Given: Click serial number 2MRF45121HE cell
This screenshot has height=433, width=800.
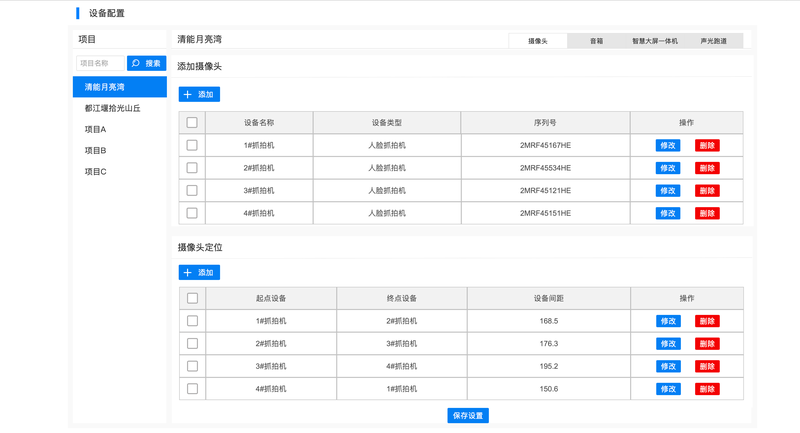Looking at the screenshot, I should [545, 190].
